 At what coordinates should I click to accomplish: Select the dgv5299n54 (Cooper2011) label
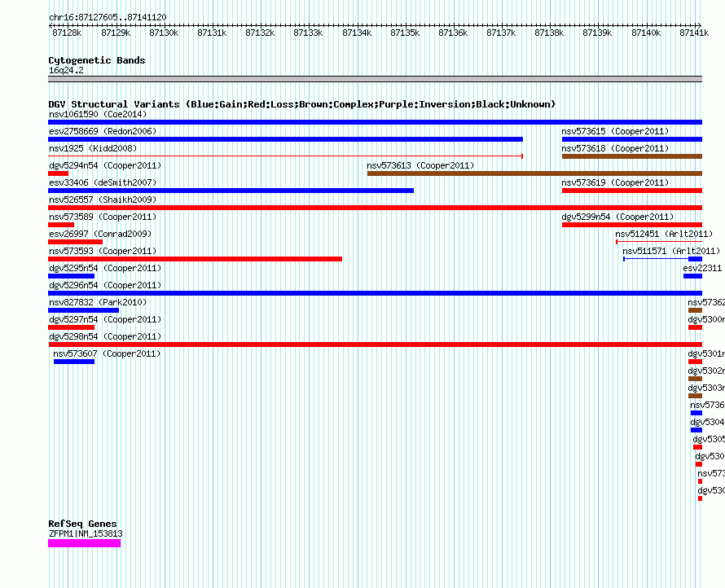(617, 217)
